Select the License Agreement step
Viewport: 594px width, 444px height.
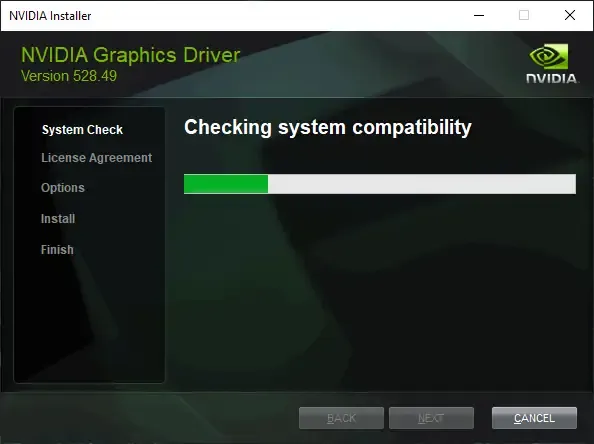(x=97, y=158)
